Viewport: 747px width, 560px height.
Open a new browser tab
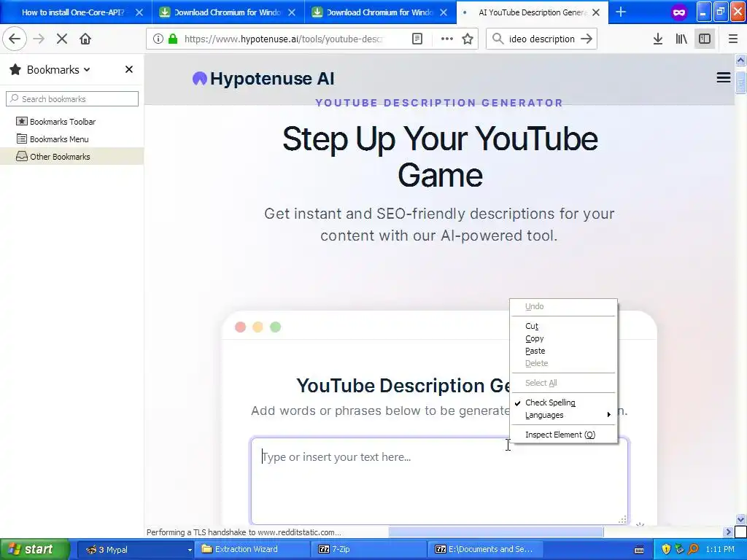[x=621, y=12]
